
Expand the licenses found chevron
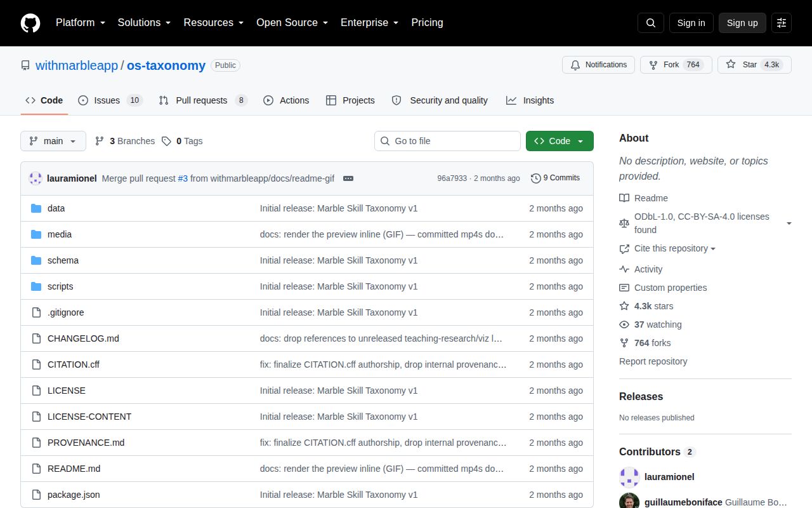click(789, 224)
